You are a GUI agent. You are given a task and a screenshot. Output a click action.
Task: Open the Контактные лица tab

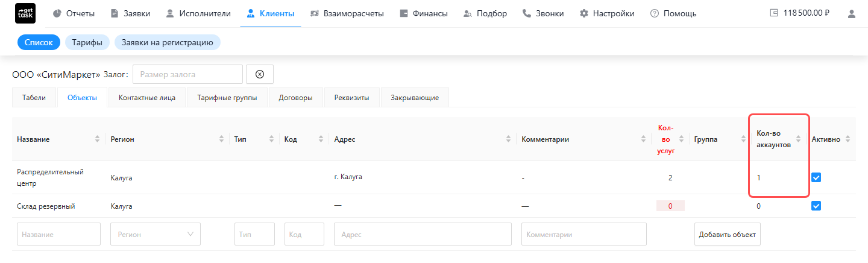click(147, 97)
